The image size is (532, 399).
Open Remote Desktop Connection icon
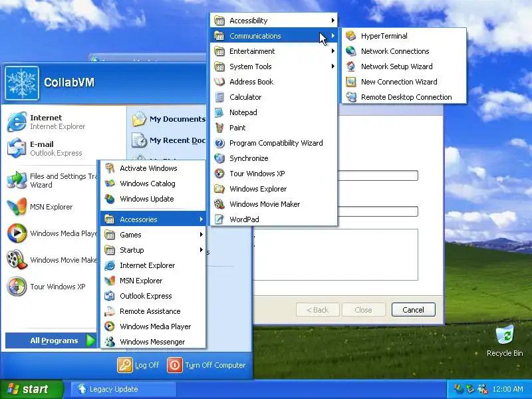click(x=351, y=97)
